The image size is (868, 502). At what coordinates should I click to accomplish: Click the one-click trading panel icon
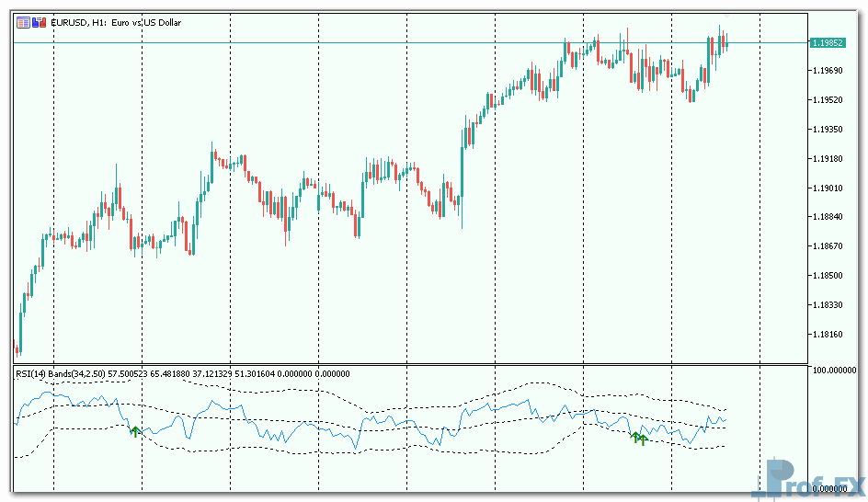click(x=22, y=22)
